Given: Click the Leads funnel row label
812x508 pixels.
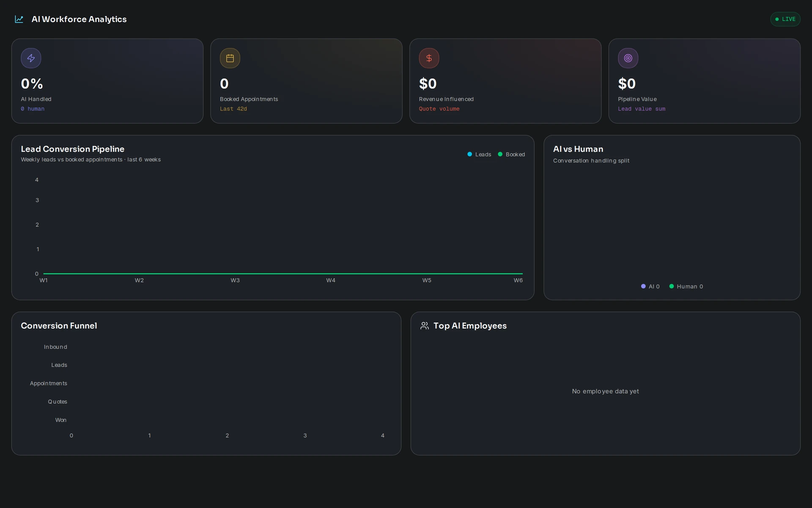Looking at the screenshot, I should tap(59, 365).
